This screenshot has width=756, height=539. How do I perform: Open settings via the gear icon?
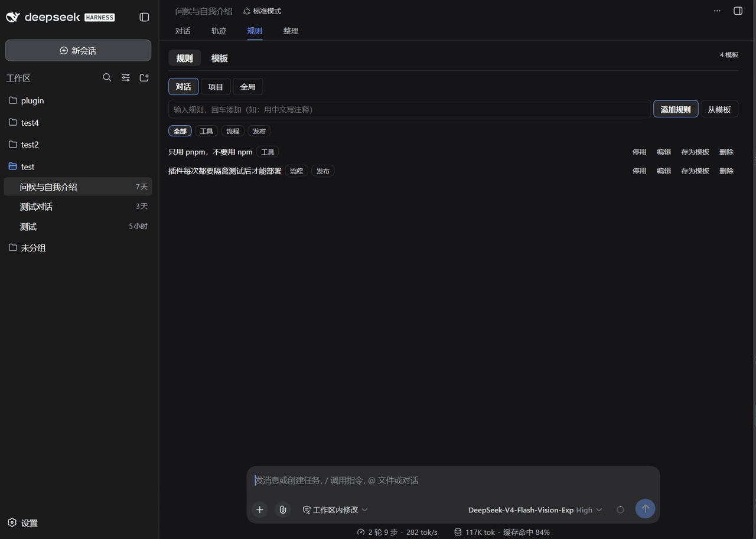[12, 522]
